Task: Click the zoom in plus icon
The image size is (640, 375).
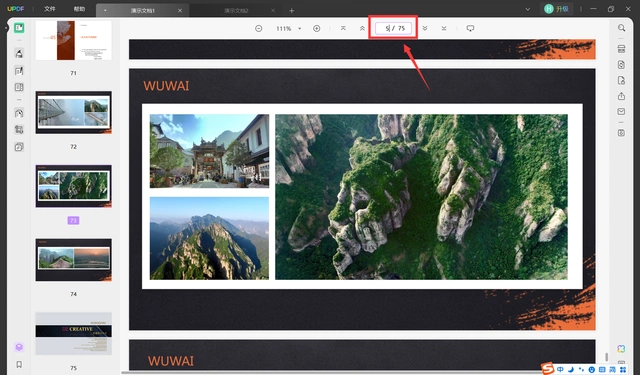Action: click(316, 29)
